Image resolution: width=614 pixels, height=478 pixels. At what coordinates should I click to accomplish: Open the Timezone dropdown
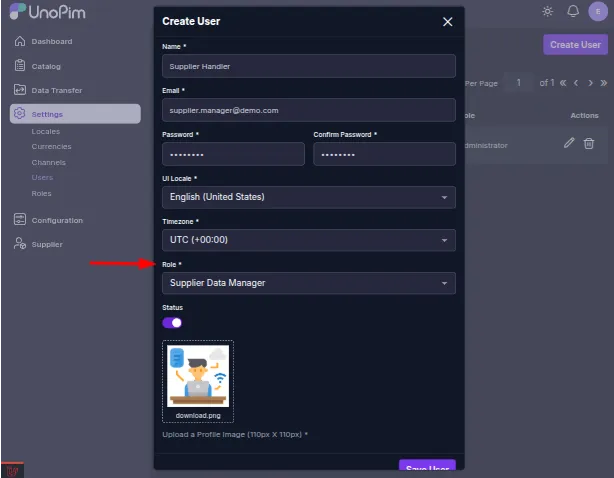(309, 240)
